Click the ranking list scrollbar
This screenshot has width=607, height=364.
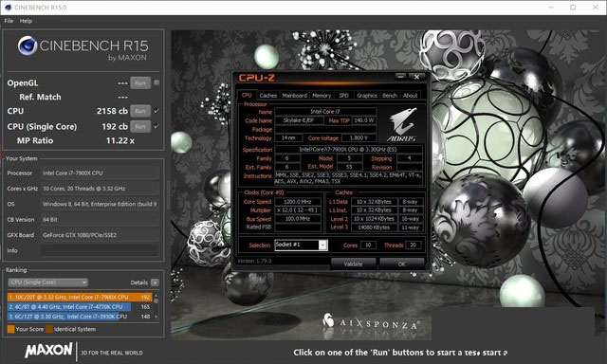(x=156, y=306)
